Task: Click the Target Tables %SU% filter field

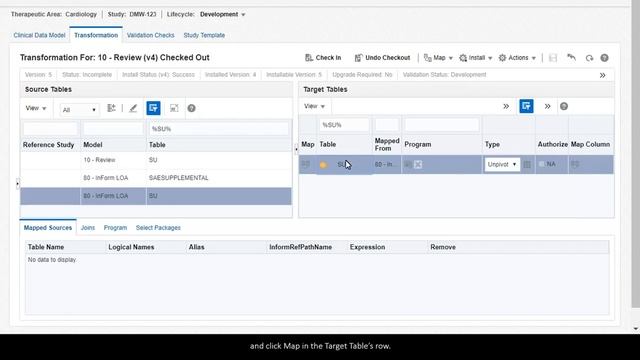Action: [x=344, y=125]
